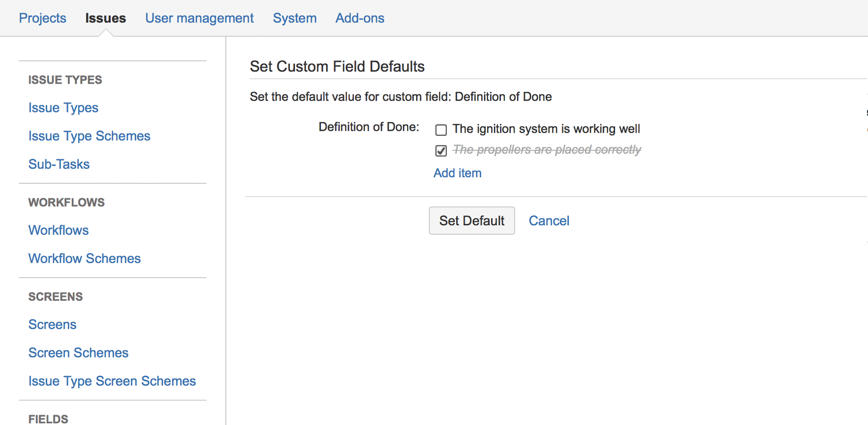Click the ISSUE TYPES section heading
This screenshot has width=868, height=425.
point(65,80)
